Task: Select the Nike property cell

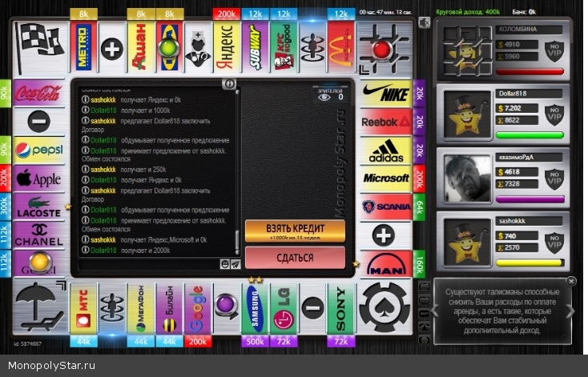Action: 386,93
